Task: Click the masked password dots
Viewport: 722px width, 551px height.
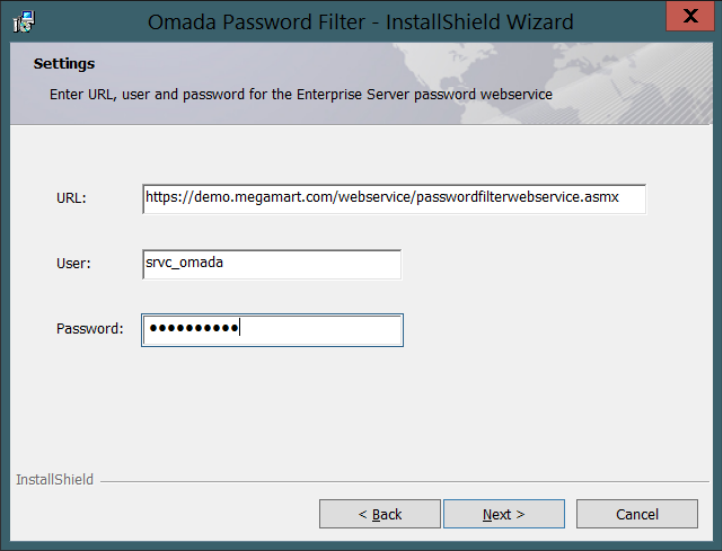Action: click(194, 328)
